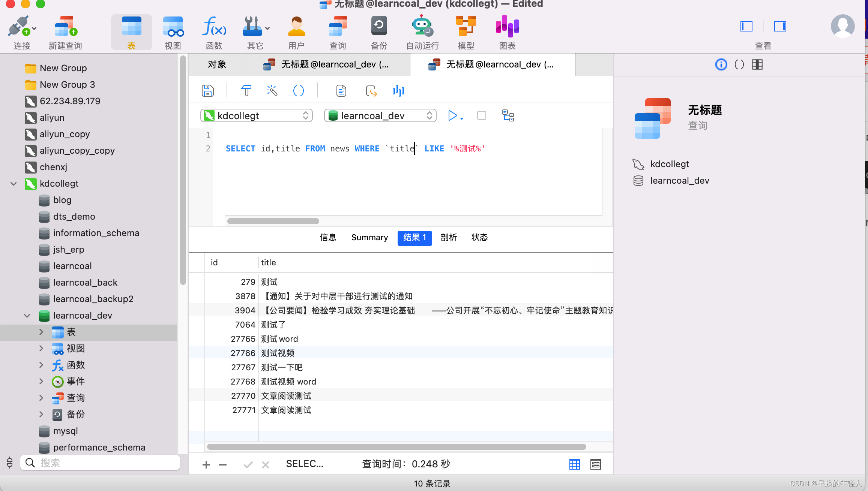
Task: Switch result display to form view
Action: pyautogui.click(x=595, y=464)
